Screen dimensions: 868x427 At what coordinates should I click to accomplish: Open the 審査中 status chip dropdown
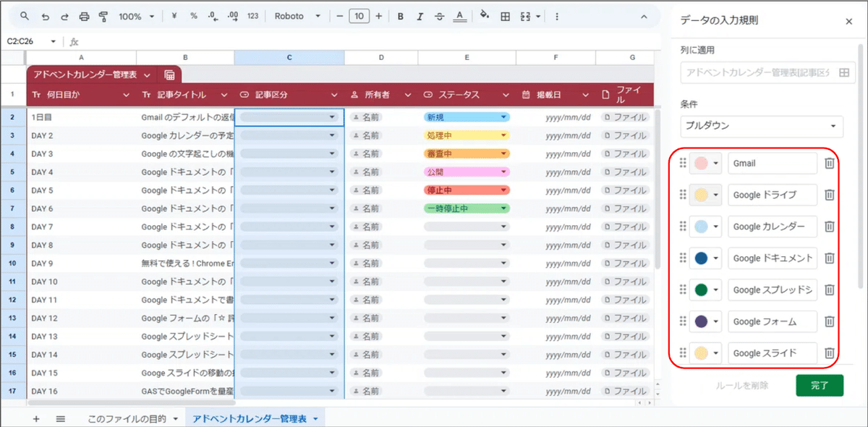503,153
